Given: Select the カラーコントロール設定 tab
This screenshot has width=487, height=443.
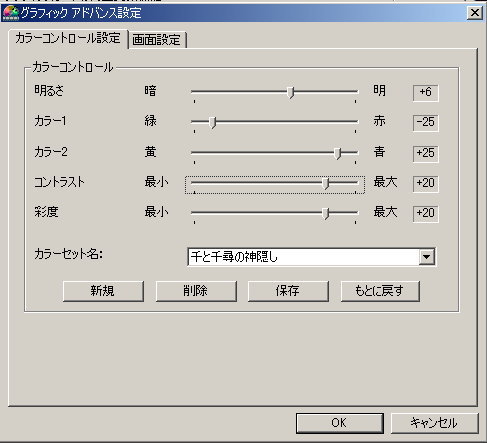Looking at the screenshot, I should (68, 39).
